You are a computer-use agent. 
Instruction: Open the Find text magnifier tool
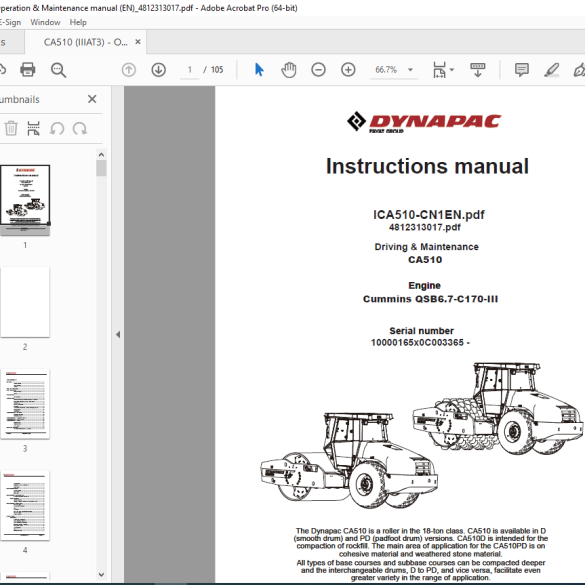(58, 70)
